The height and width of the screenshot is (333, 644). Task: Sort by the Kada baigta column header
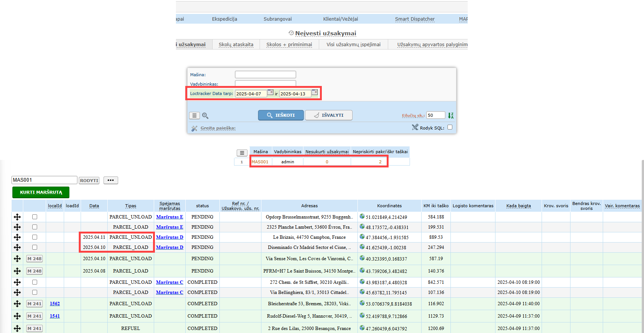point(518,206)
